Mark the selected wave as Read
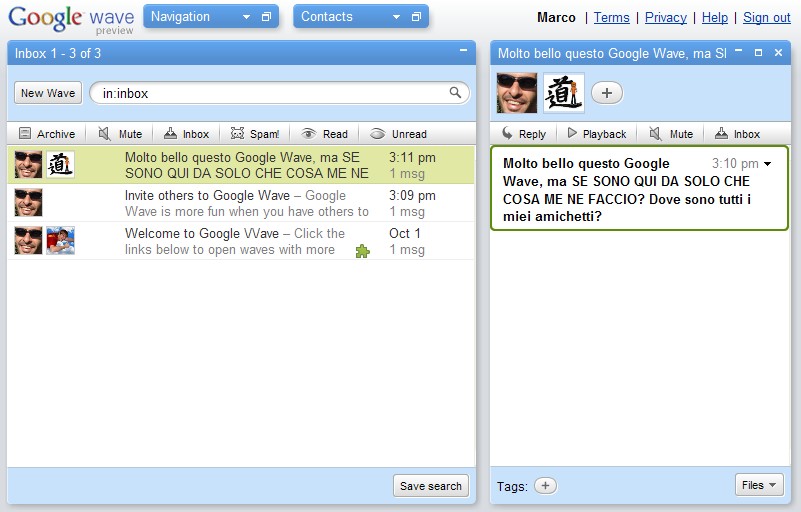This screenshot has width=801, height=512. click(324, 134)
